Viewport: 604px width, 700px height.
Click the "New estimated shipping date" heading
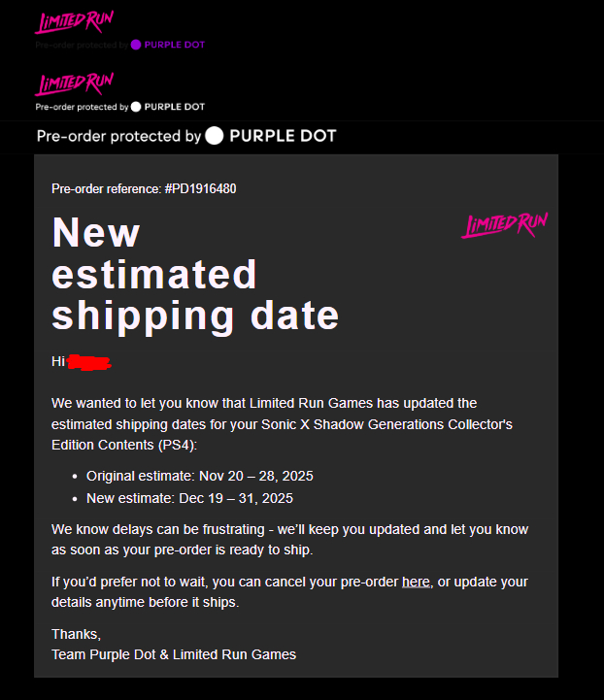click(194, 275)
